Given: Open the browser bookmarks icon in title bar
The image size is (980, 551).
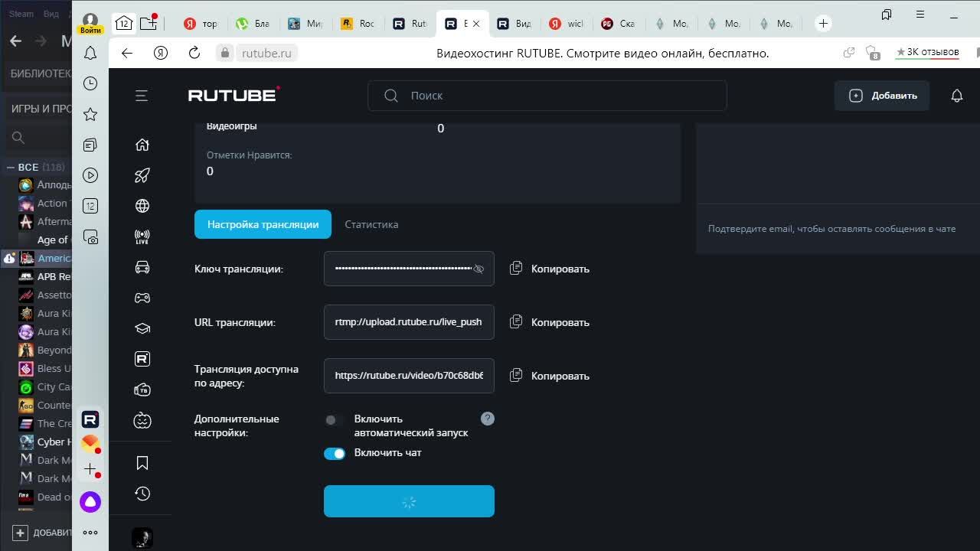Looking at the screenshot, I should coord(887,15).
